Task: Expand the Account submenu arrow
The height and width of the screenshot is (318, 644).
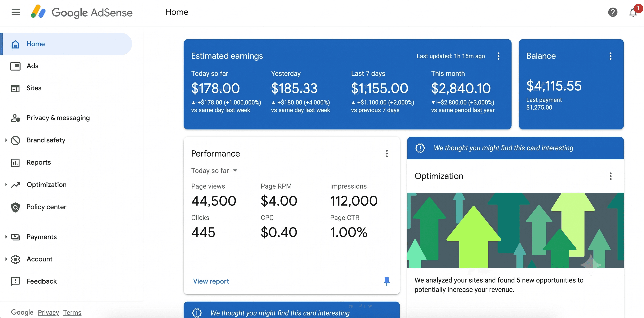Action: pyautogui.click(x=6, y=259)
